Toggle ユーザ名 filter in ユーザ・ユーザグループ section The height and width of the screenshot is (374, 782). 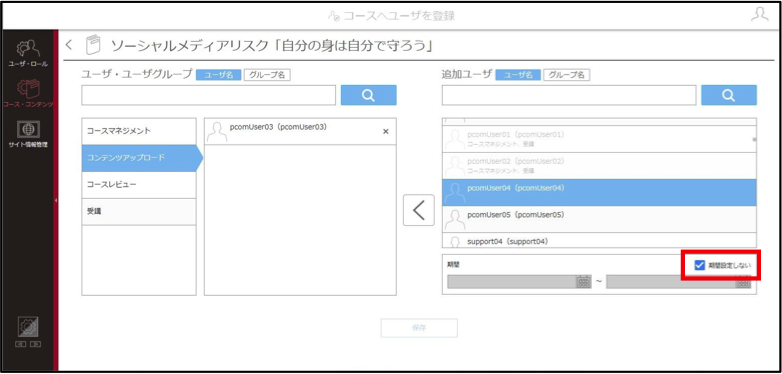[218, 75]
